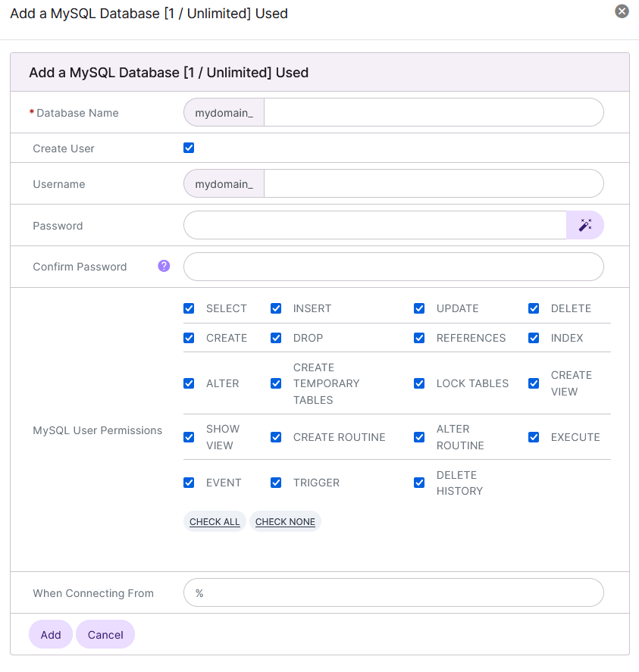Uncheck the REFERENCES permission
Viewport: 639px width, 672px height.
[418, 338]
